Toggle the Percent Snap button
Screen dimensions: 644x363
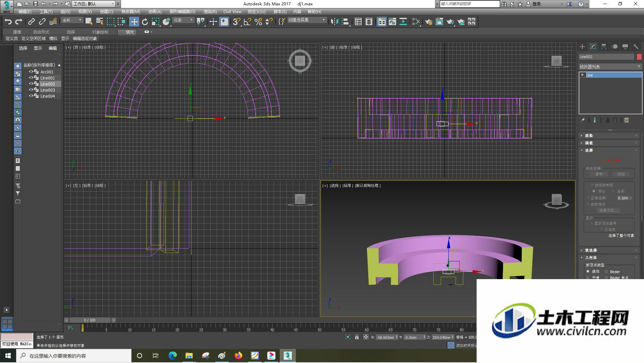tap(258, 22)
